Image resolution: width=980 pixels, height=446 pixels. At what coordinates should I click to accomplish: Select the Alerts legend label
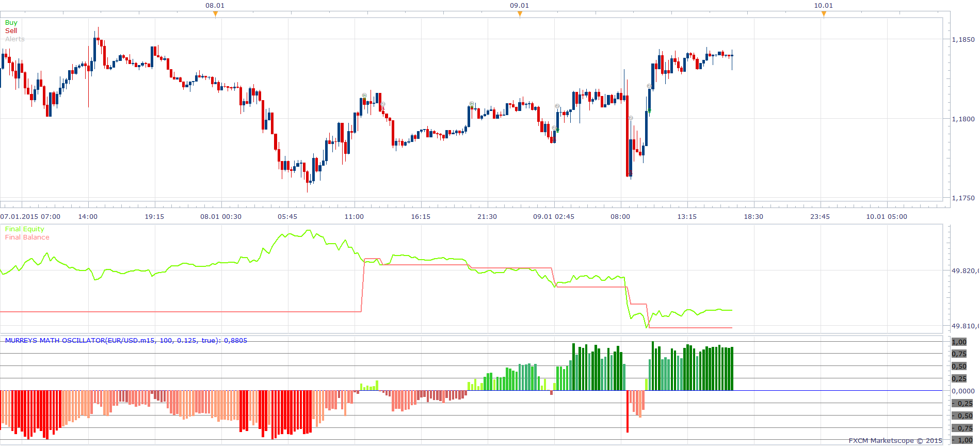click(14, 39)
